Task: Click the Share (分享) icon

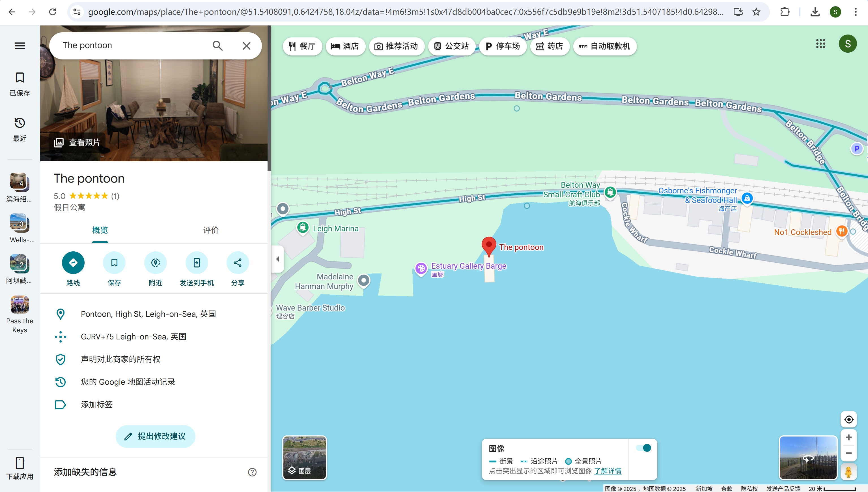Action: point(238,262)
